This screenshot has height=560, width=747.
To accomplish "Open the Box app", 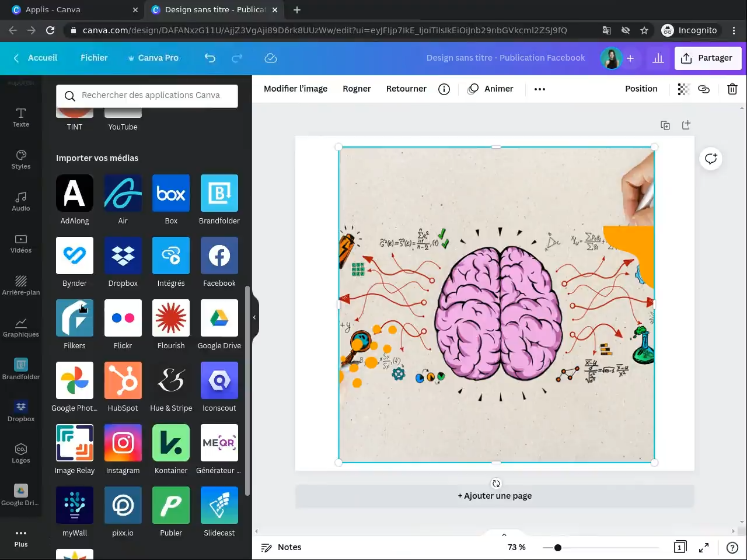I will (x=171, y=193).
